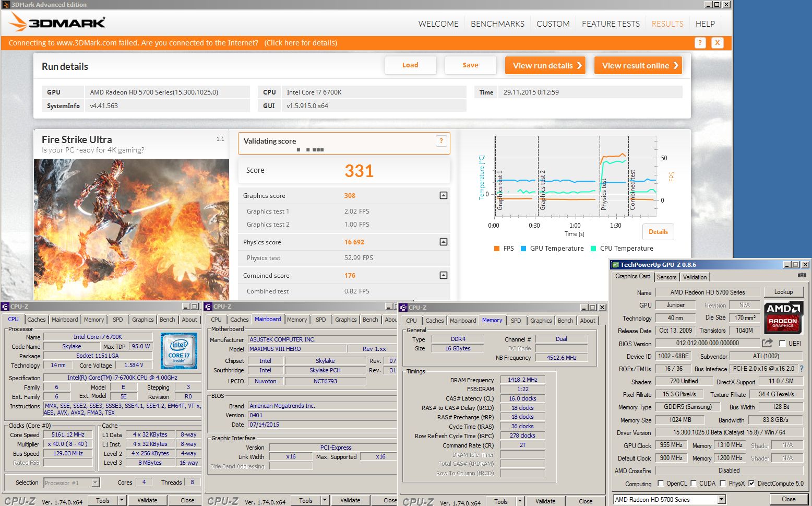The height and width of the screenshot is (506, 812).
Task: Toggle DirectCompute 5.0 checkbox
Action: tap(751, 483)
